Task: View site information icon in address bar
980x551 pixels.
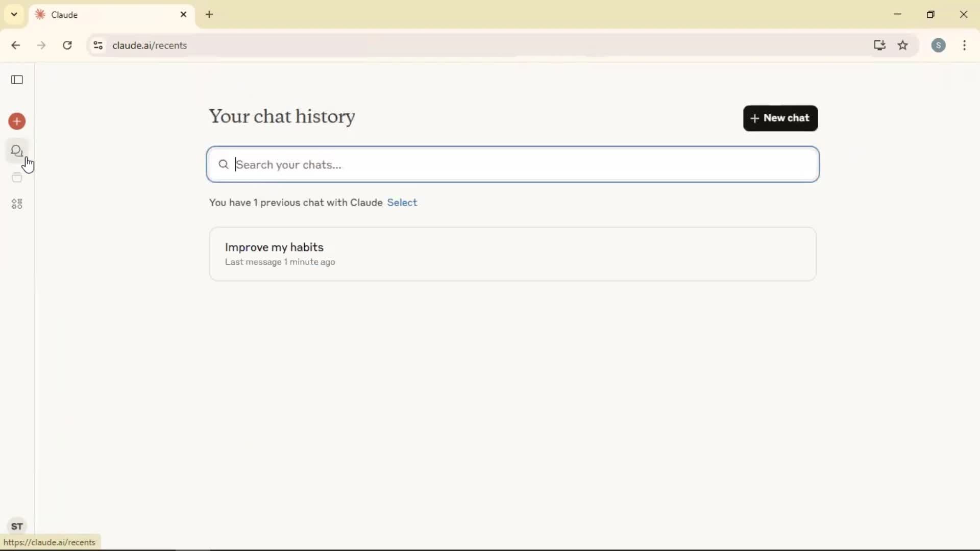Action: pos(98,45)
